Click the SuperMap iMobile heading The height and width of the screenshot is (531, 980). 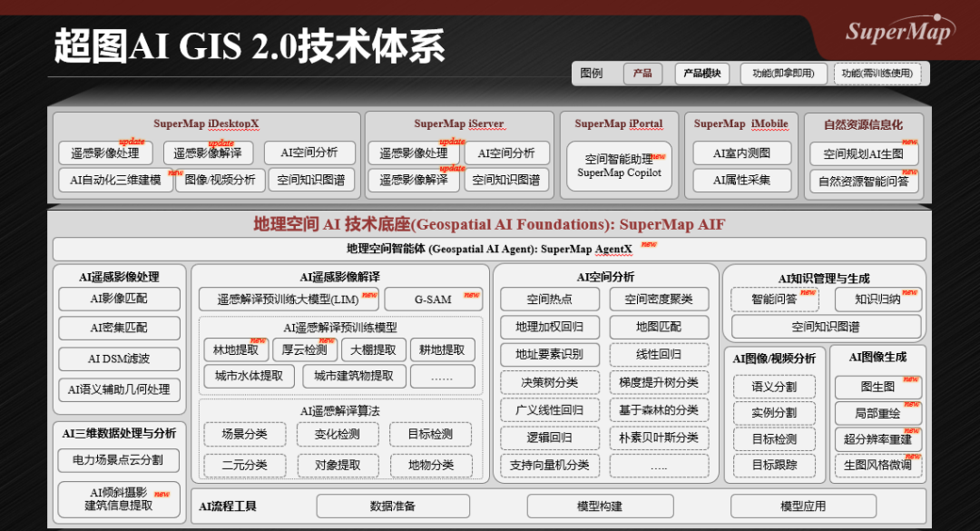[x=741, y=123]
